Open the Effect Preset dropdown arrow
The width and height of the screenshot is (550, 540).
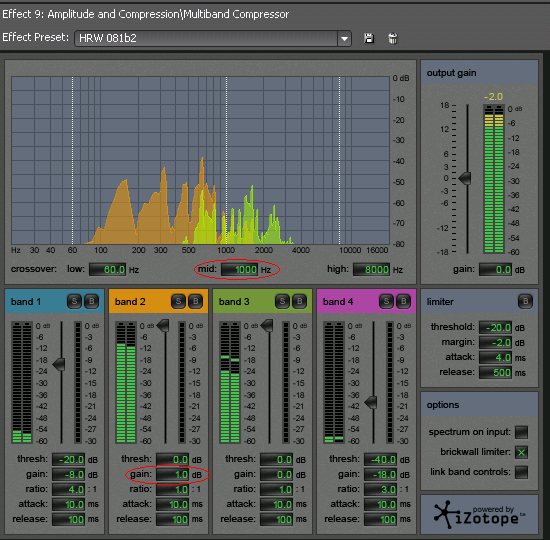(x=344, y=38)
